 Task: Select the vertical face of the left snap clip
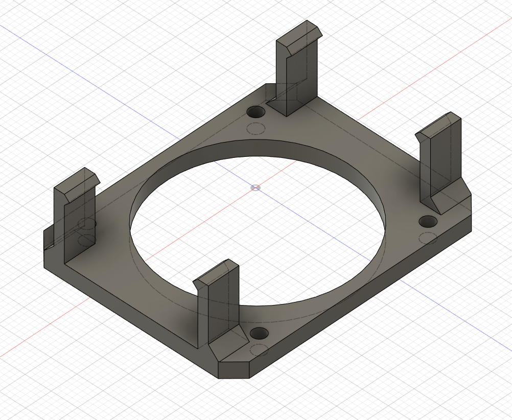[x=79, y=225]
